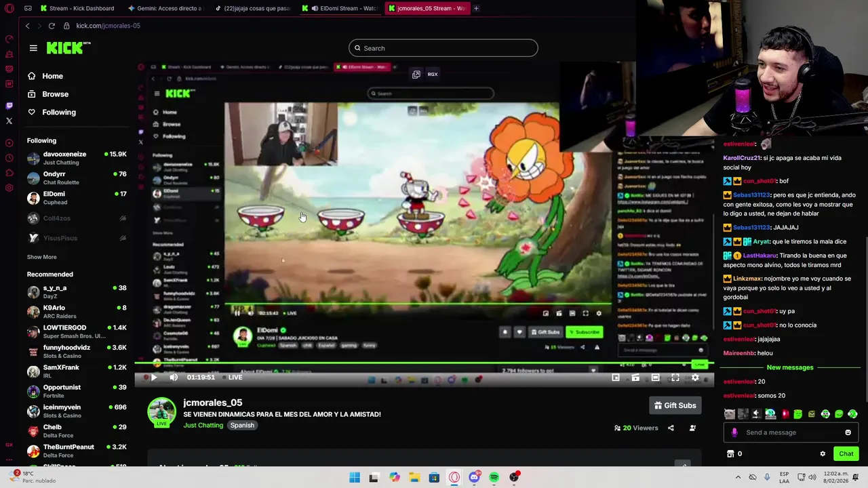Open the Ondyrr channel in Following

(77, 178)
